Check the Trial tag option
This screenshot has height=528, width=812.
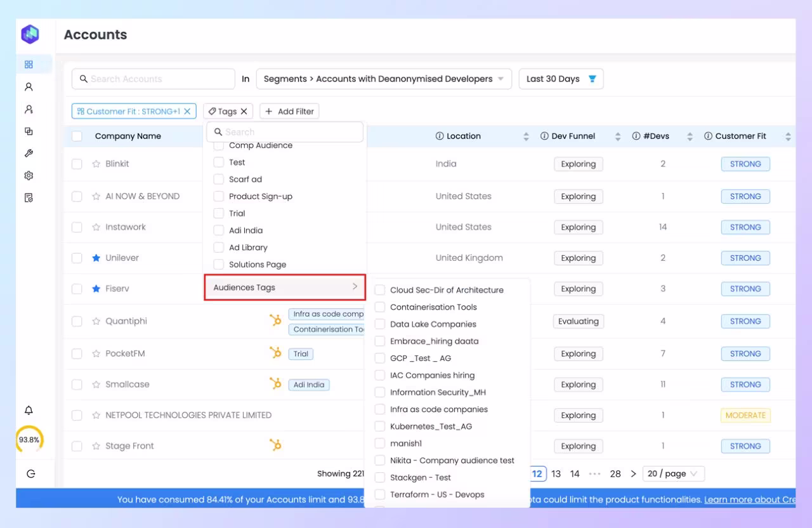pos(218,214)
